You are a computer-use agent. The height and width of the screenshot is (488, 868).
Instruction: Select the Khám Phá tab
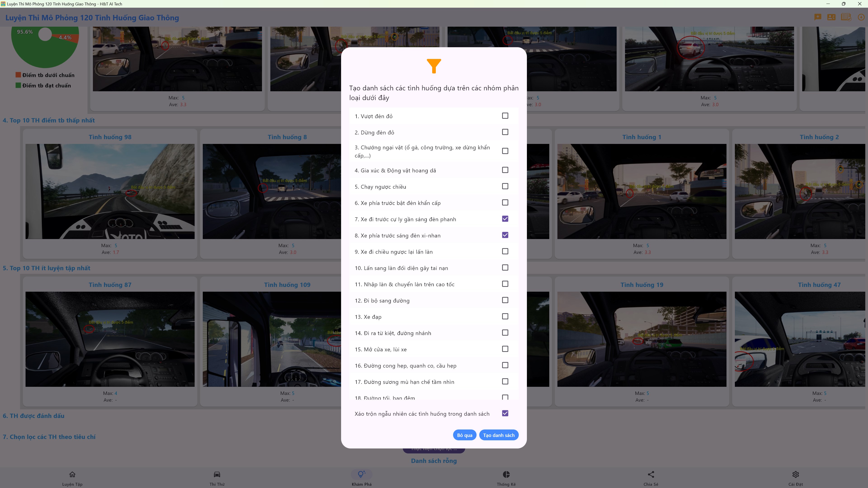click(x=362, y=478)
